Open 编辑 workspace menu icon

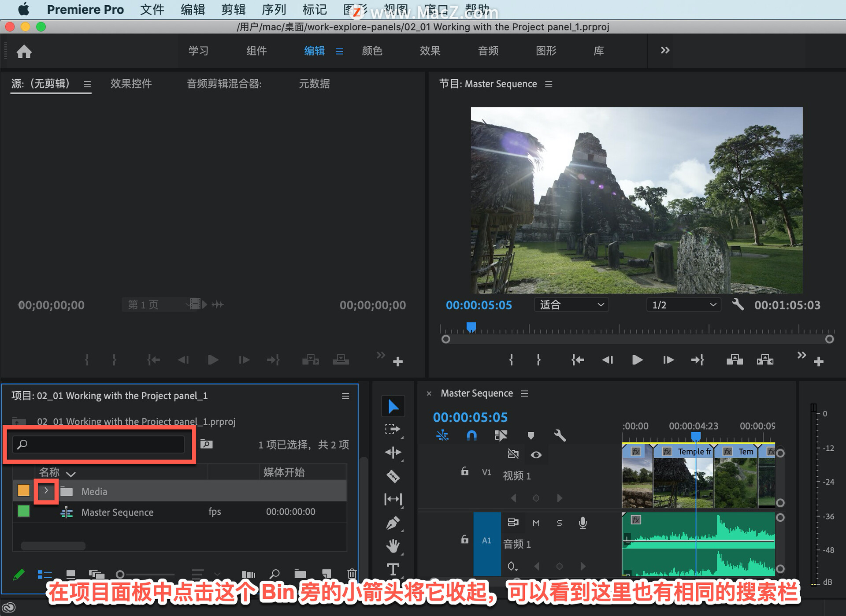[339, 51]
